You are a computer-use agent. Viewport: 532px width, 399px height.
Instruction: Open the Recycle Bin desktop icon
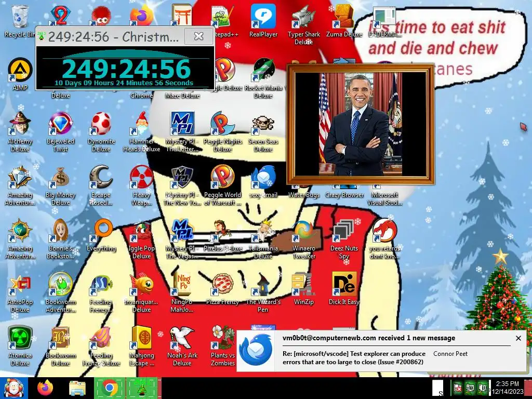[x=19, y=21]
